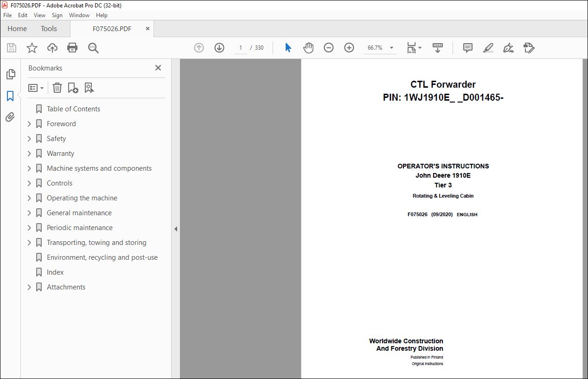Expand the Warranty bookmark

tap(29, 154)
